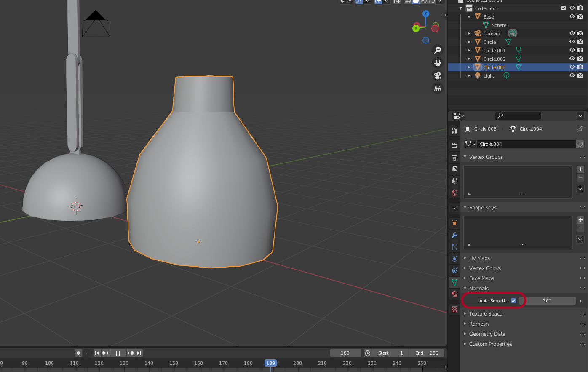Image resolution: width=588 pixels, height=372 pixels.
Task: Collapse the Base object in outliner
Action: click(469, 17)
